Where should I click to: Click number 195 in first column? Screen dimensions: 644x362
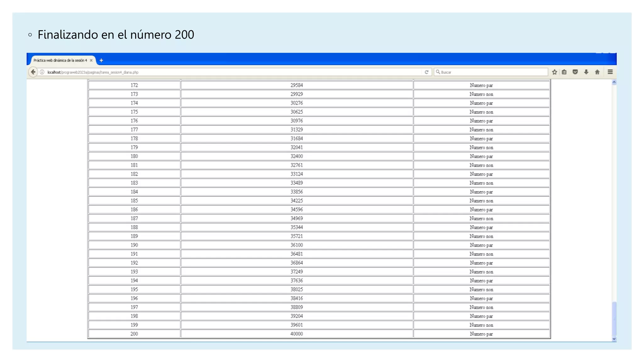pyautogui.click(x=134, y=289)
